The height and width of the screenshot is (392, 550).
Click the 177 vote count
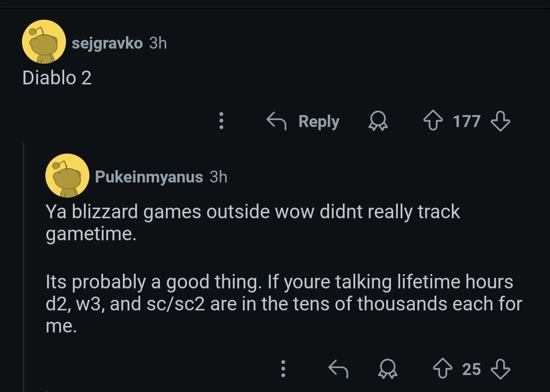point(467,121)
